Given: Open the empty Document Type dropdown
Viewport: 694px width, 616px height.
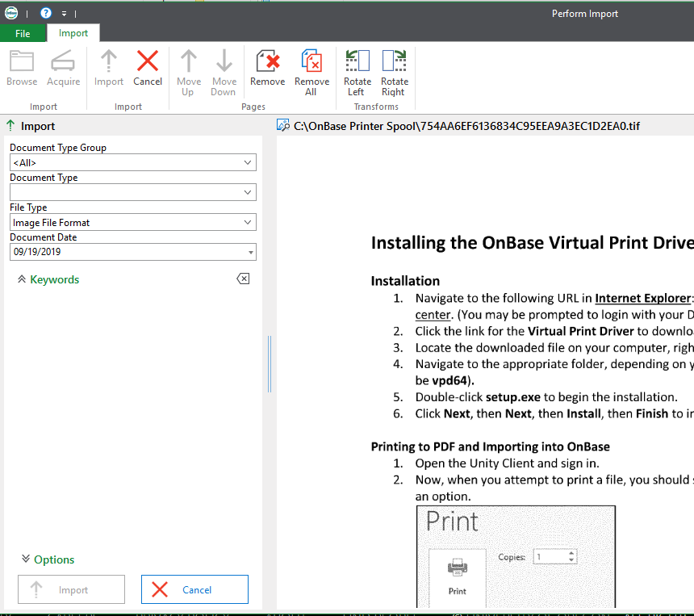Looking at the screenshot, I should pyautogui.click(x=133, y=192).
